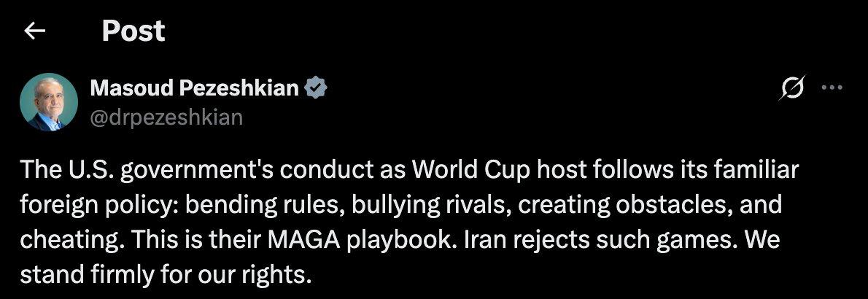Click 'stand firmly for our rights' line
The image size is (868, 299).
coord(166,275)
